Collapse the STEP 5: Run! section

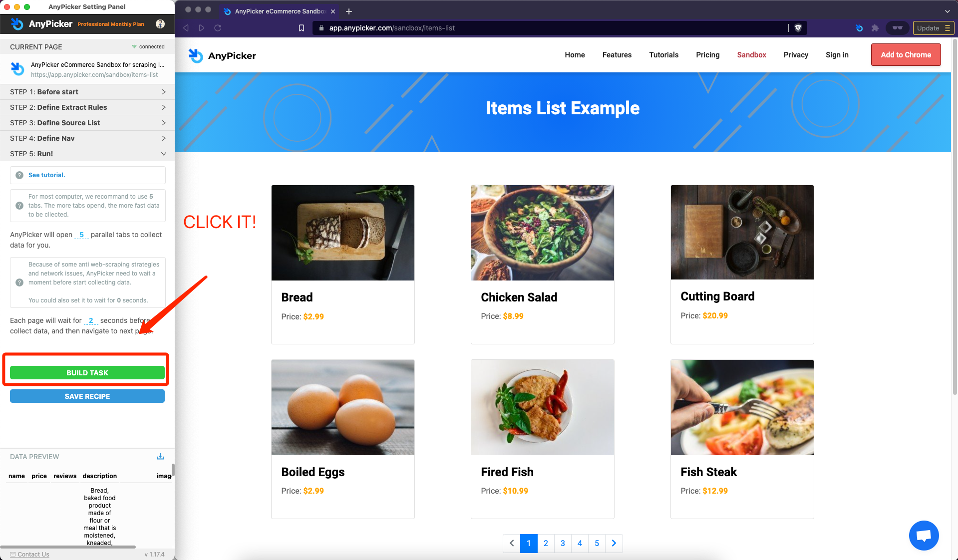click(87, 154)
